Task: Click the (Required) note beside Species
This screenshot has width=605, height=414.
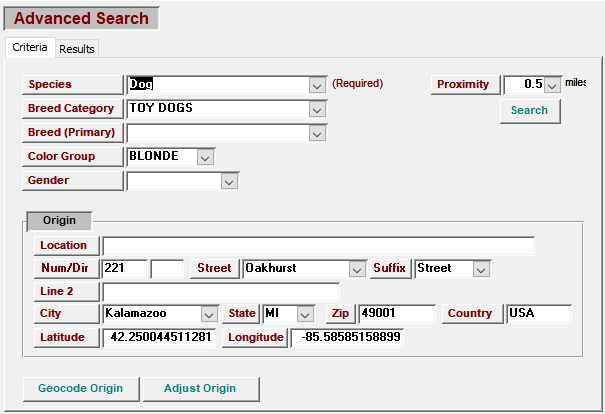Action: [x=358, y=83]
